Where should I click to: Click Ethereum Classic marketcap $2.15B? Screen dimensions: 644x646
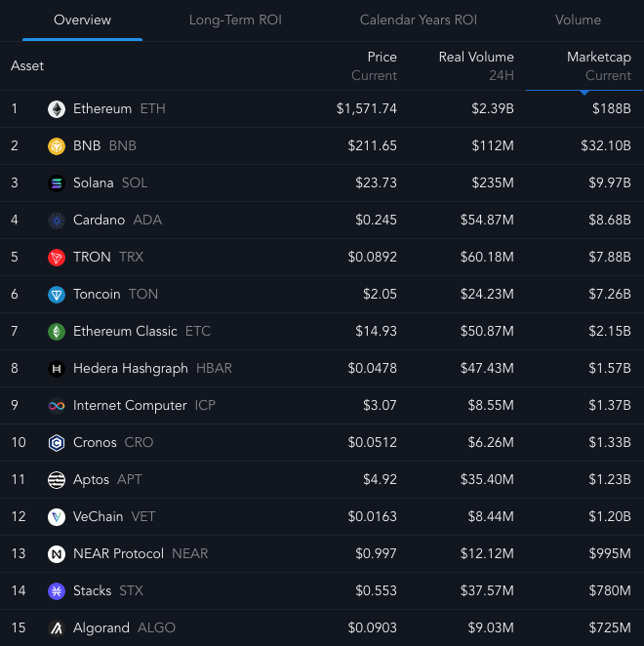pos(610,331)
